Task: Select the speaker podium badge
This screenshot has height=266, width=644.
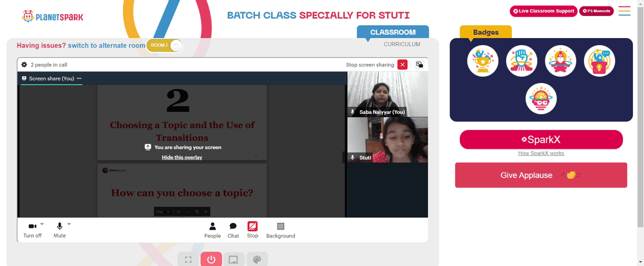Action: pyautogui.click(x=599, y=61)
